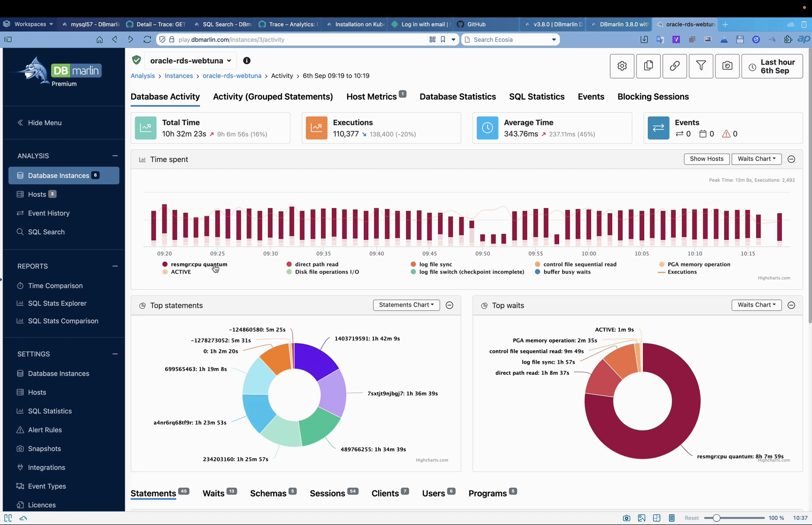Screen dimensions: 812x525
Task: Open the Statements Chart dropdown
Action: coord(406,305)
